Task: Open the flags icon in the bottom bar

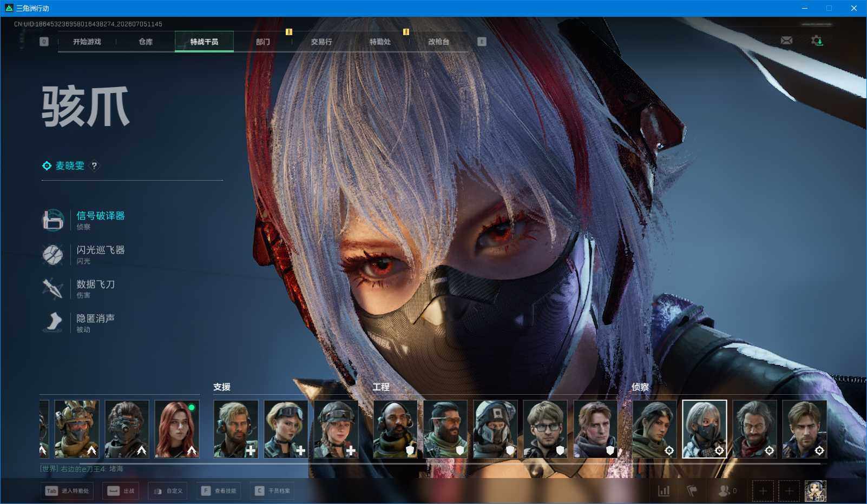Action: (692, 491)
